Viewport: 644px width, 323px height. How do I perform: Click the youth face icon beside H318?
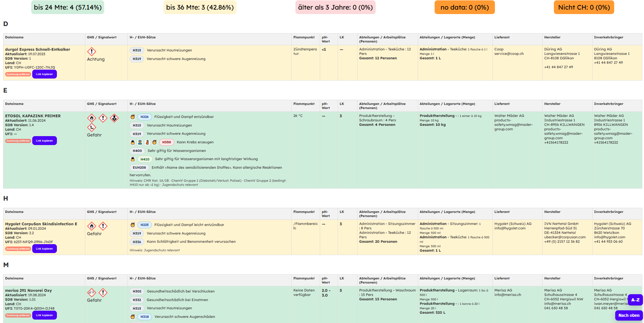click(x=133, y=317)
